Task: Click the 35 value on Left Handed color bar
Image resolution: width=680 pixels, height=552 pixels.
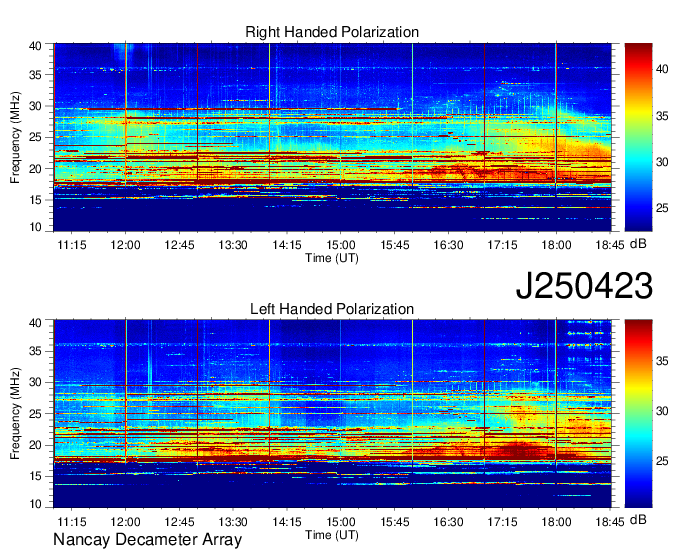Action: [x=662, y=361]
